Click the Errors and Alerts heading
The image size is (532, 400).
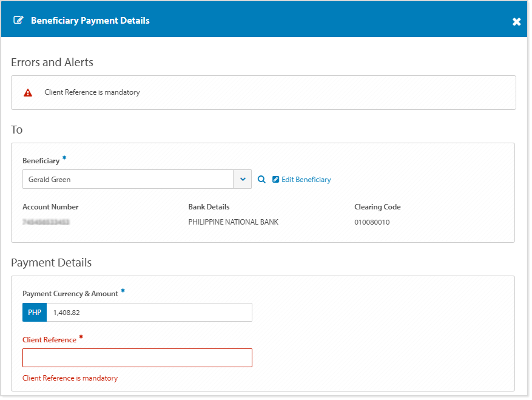(52, 63)
